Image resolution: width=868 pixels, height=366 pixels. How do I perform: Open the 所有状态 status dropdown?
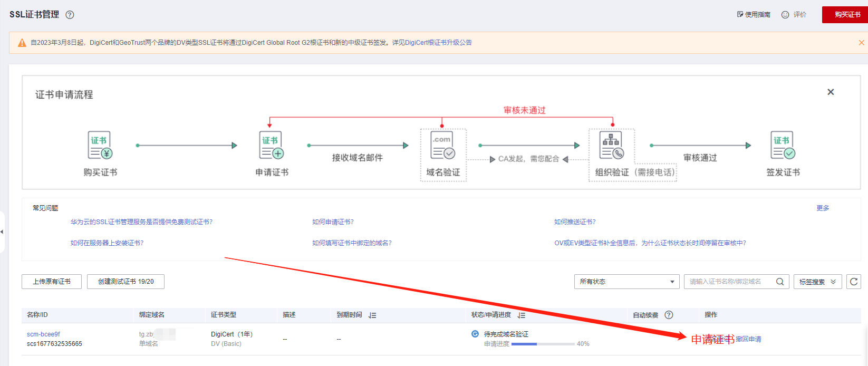pos(626,282)
